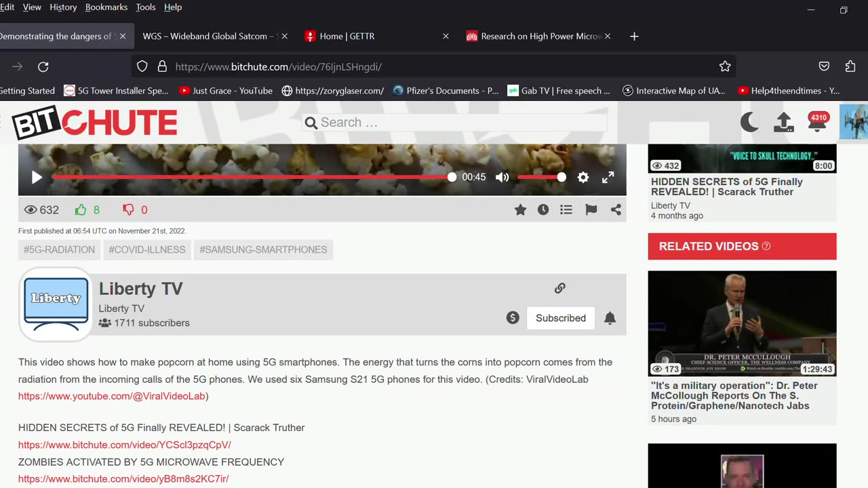
Task: Click the BitChute logo
Action: pyautogui.click(x=94, y=123)
